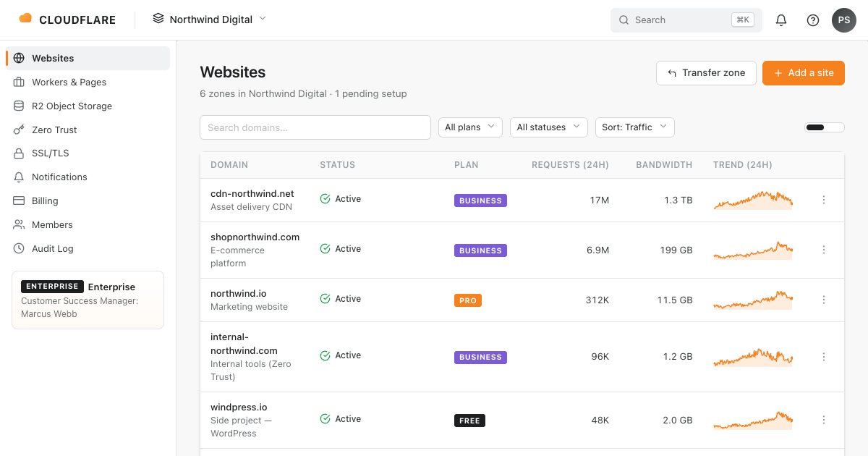The width and height of the screenshot is (868, 456).
Task: Open the All plans filter dropdown
Action: coord(470,127)
